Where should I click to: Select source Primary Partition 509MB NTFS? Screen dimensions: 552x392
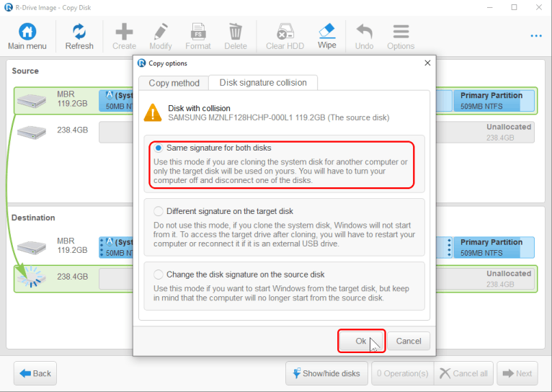[x=494, y=101]
